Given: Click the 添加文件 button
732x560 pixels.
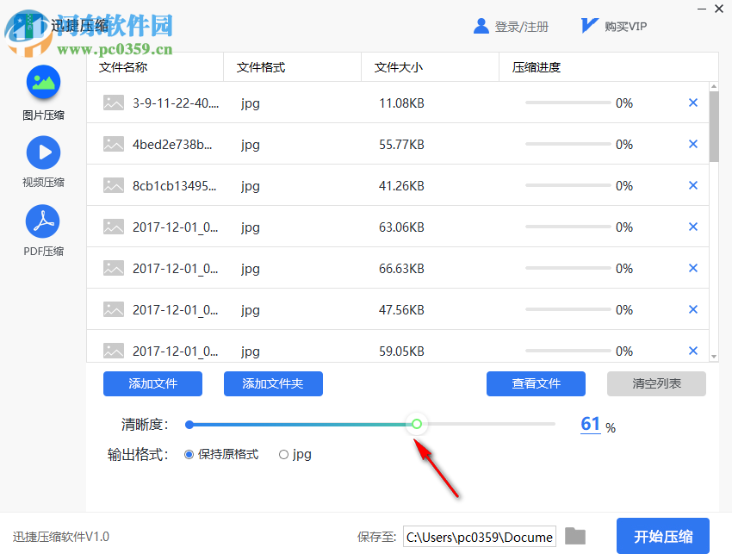Looking at the screenshot, I should tap(152, 383).
